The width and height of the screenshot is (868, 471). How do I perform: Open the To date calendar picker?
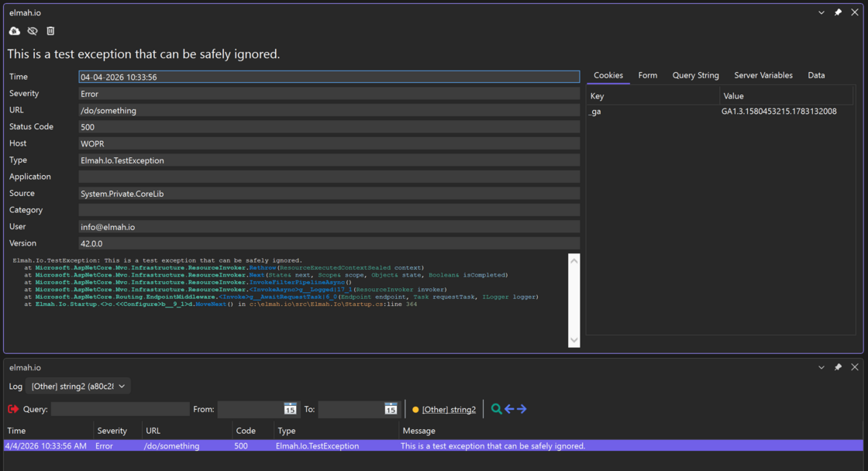391,409
